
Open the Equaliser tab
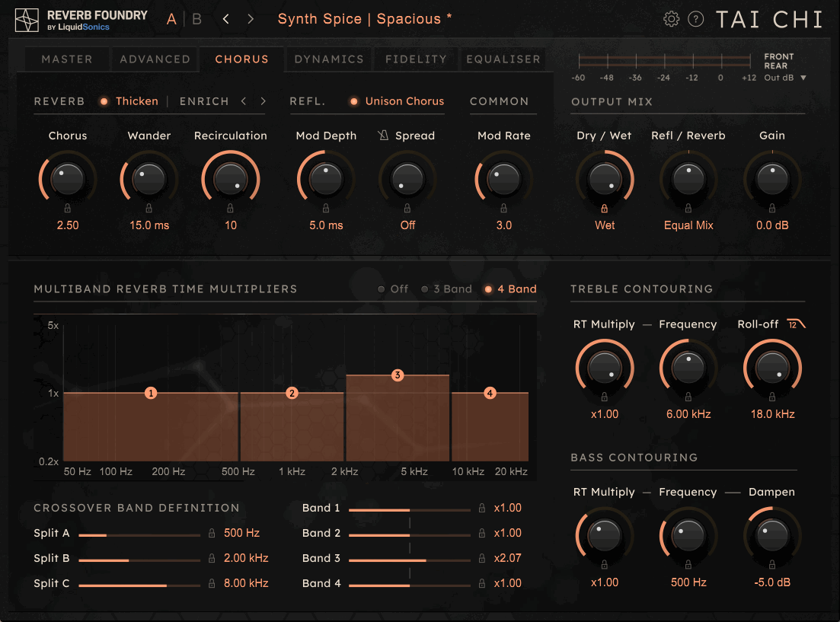(x=503, y=59)
